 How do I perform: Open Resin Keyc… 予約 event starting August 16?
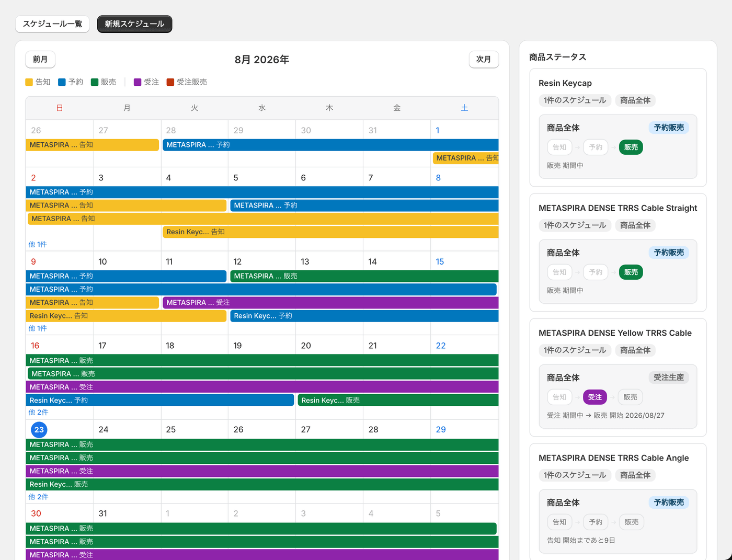159,401
